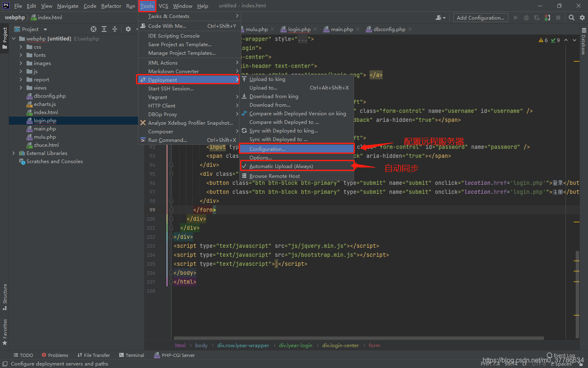Collapse the webphp project root
588x368 pixels.
click(x=13, y=38)
